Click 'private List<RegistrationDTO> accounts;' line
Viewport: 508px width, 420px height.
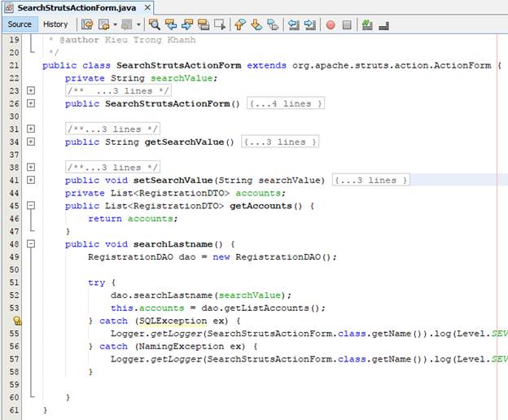(x=175, y=194)
